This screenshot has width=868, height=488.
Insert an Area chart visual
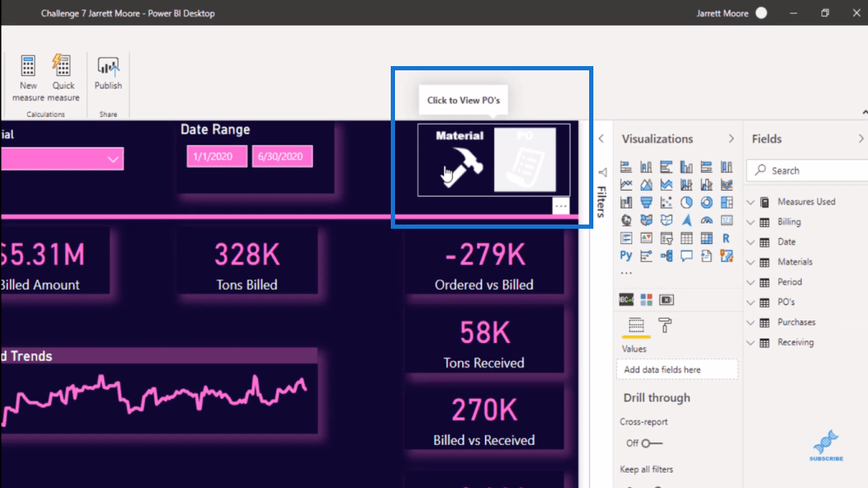coord(646,185)
